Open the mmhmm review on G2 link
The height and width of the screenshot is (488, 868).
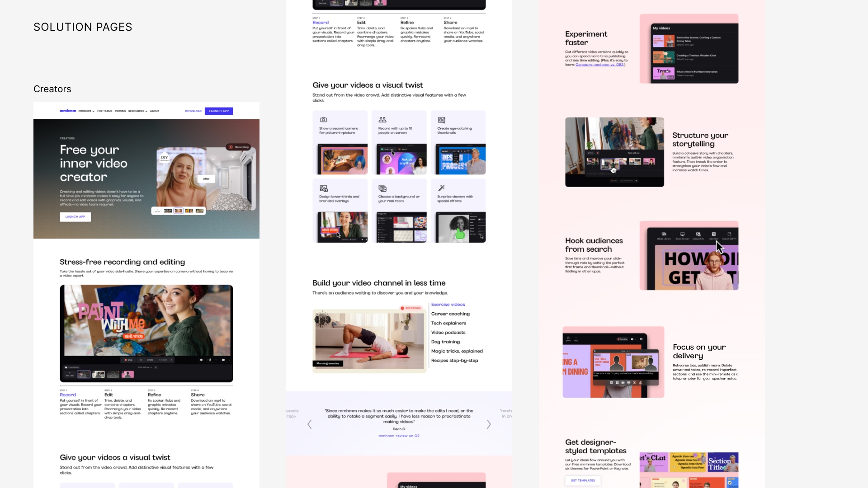[x=399, y=436]
